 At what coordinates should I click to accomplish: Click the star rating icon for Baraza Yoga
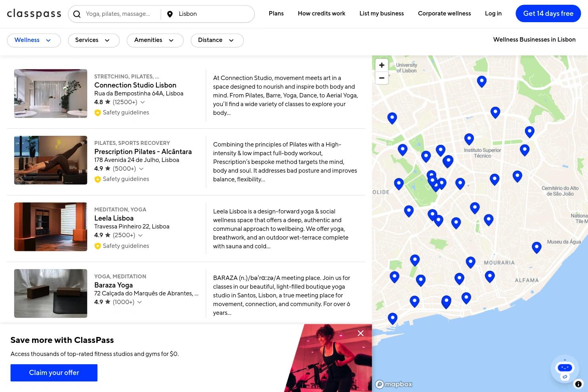pos(108,302)
